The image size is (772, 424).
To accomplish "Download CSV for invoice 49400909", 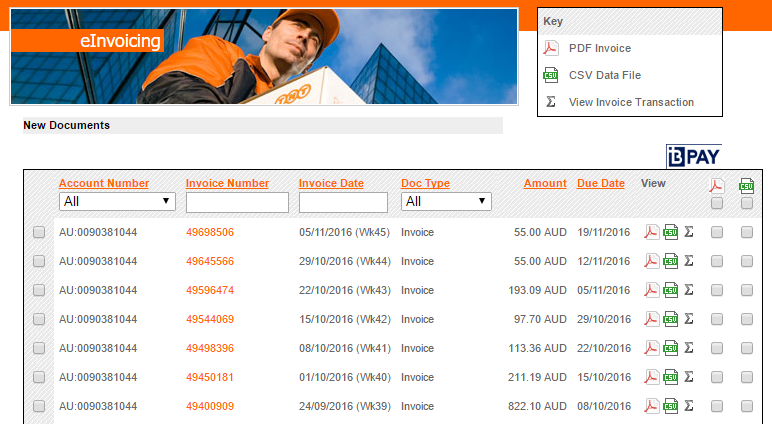I will [671, 406].
